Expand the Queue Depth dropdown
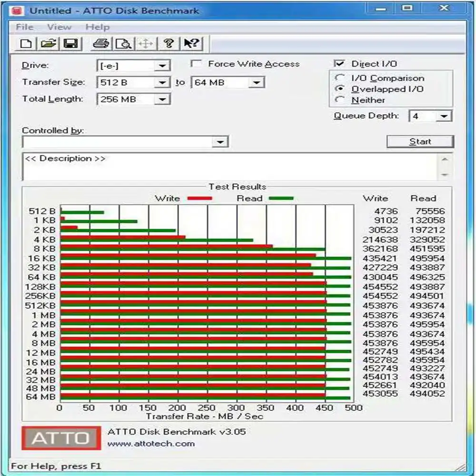 tap(444, 116)
